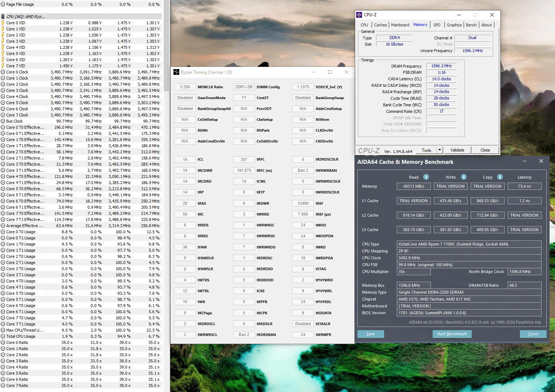This screenshot has height=392, width=555.
Task: Open info icon next to Write column
Action: (464, 177)
